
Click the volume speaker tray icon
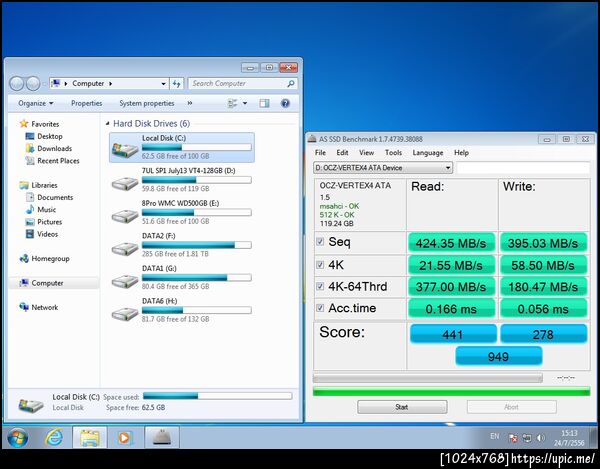click(540, 438)
